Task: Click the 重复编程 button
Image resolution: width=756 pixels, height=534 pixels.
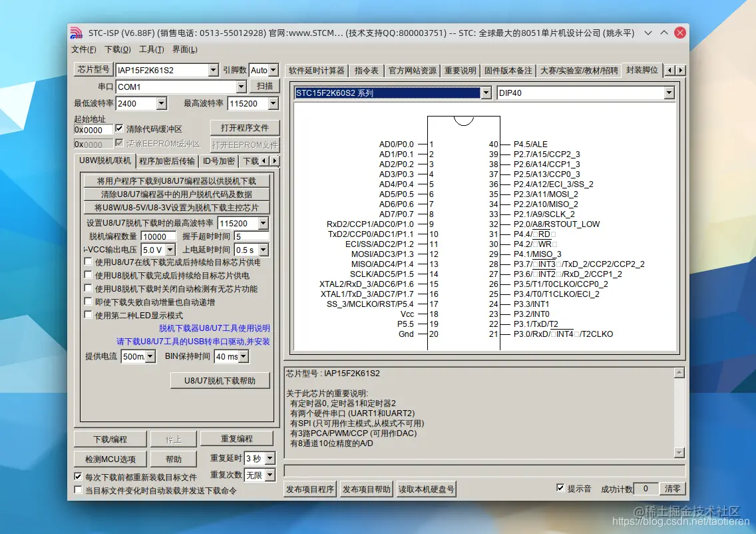Action: click(x=237, y=439)
